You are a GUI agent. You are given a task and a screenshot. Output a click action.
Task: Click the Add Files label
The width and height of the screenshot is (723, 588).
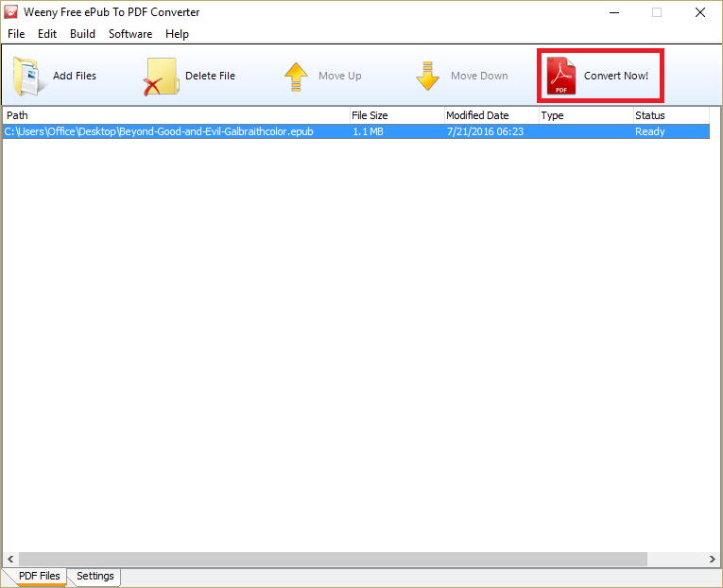click(x=75, y=76)
